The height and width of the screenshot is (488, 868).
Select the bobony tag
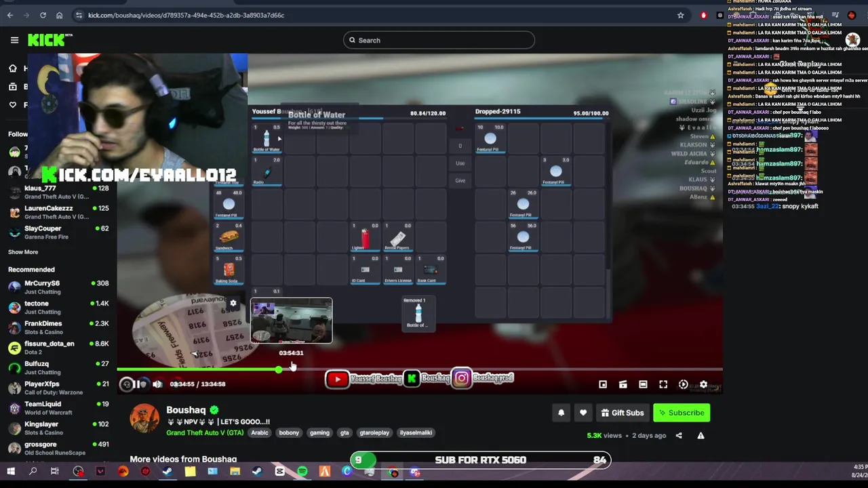[x=289, y=432]
